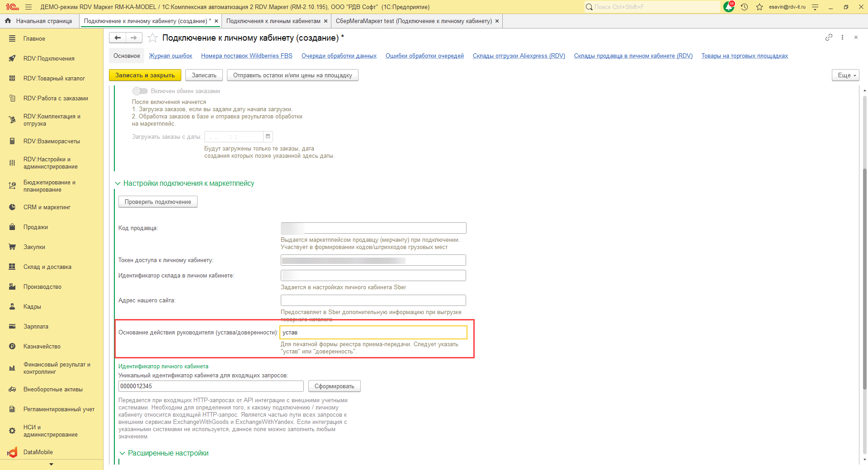Click the notifications bell icon
Image resolution: width=868 pixels, height=470 pixels.
(x=728, y=7)
